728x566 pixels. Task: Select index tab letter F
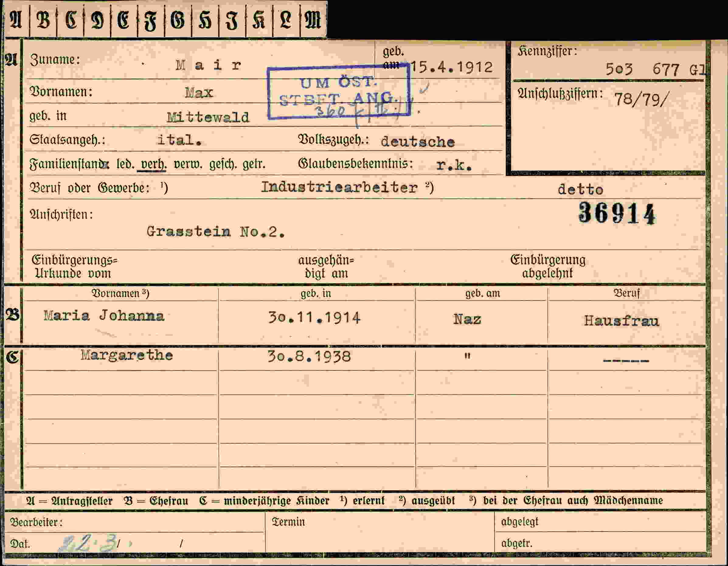[151, 20]
